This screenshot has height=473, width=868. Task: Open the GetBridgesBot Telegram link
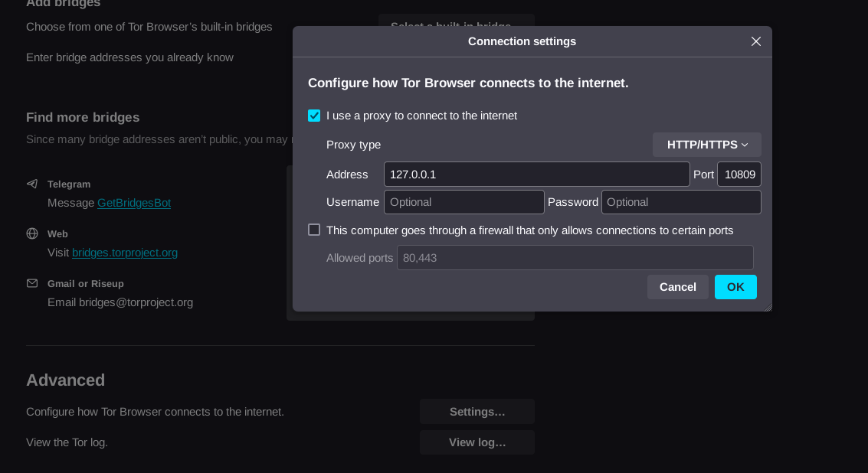[x=134, y=203]
